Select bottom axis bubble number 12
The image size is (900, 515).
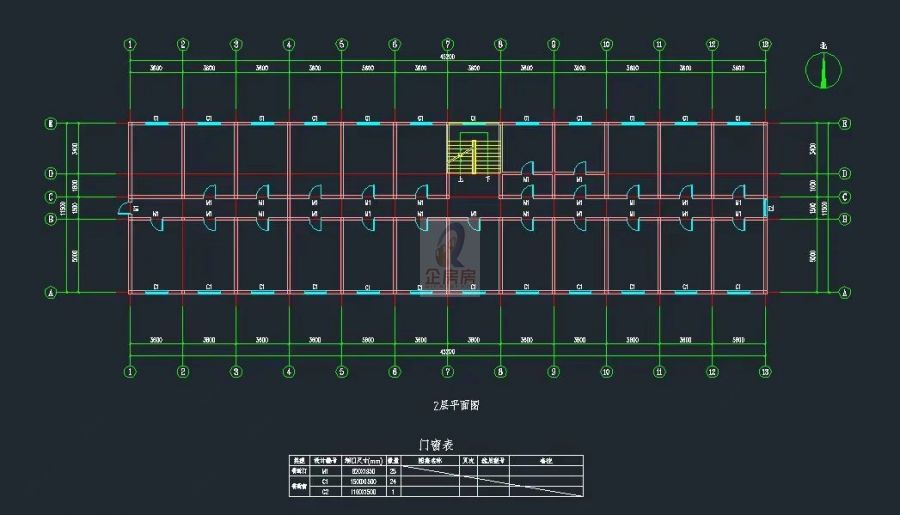pyautogui.click(x=712, y=372)
